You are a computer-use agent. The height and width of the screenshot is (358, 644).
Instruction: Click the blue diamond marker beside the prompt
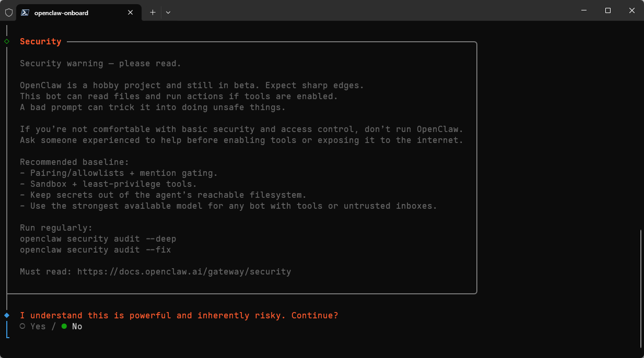coord(7,315)
